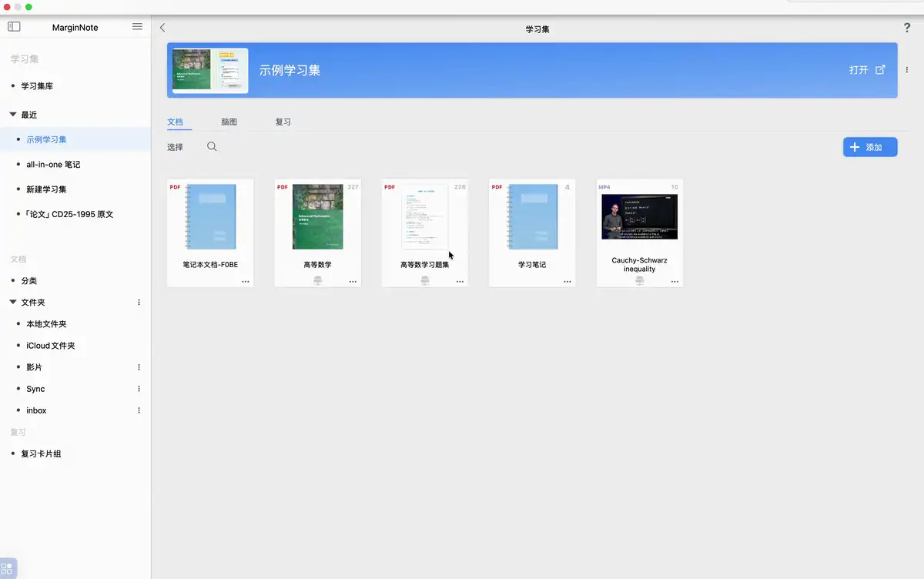Click the search magnifier icon
This screenshot has height=579, width=924.
click(x=212, y=146)
